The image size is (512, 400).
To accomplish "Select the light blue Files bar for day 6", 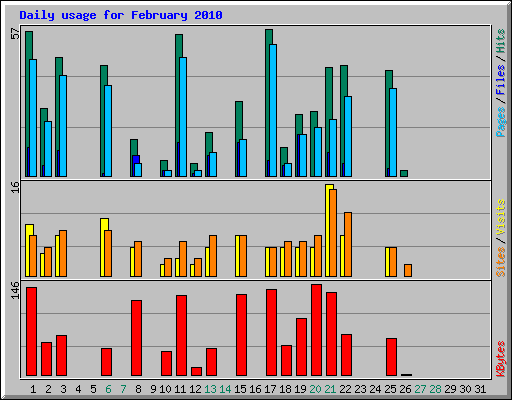I will coord(108,131).
